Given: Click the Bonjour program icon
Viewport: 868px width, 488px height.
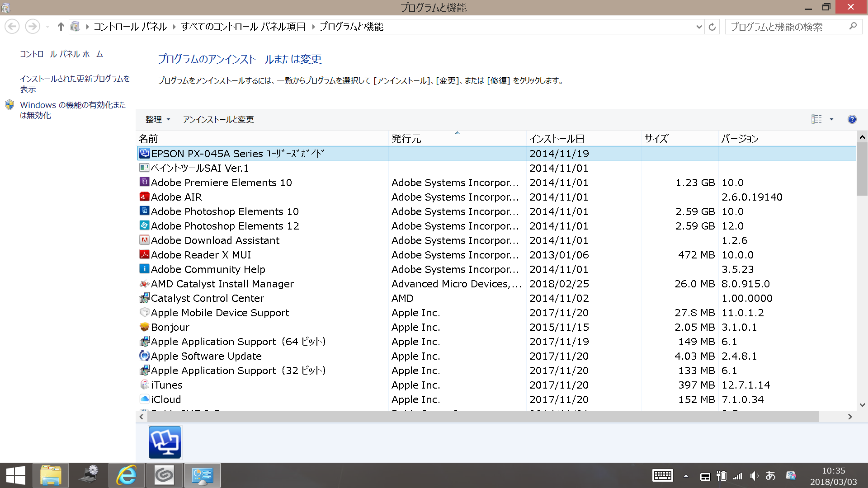Looking at the screenshot, I should (144, 327).
